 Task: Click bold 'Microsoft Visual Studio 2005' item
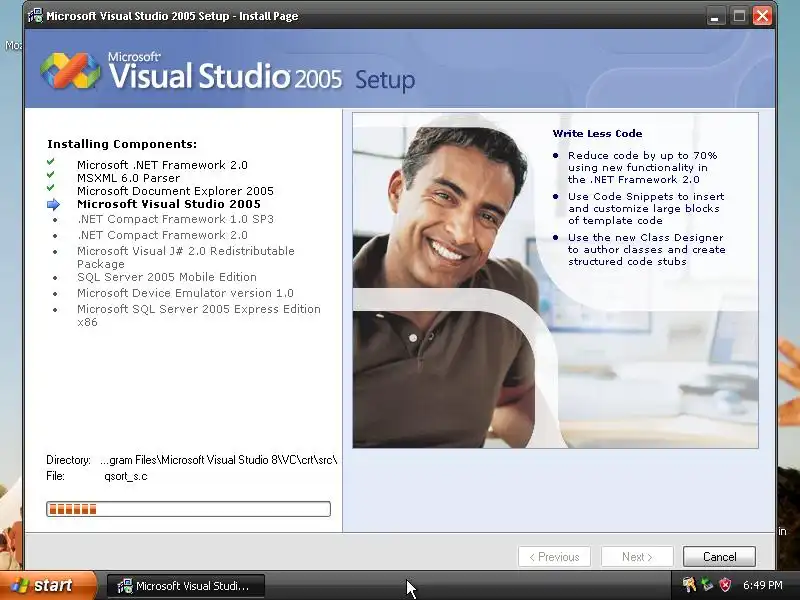[169, 204]
